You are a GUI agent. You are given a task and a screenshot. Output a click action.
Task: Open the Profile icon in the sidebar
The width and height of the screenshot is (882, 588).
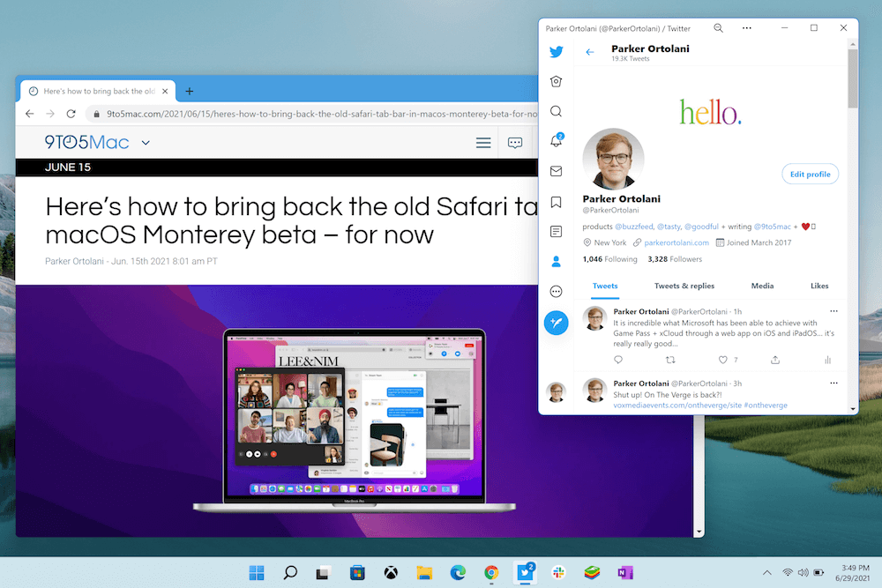tap(556, 261)
